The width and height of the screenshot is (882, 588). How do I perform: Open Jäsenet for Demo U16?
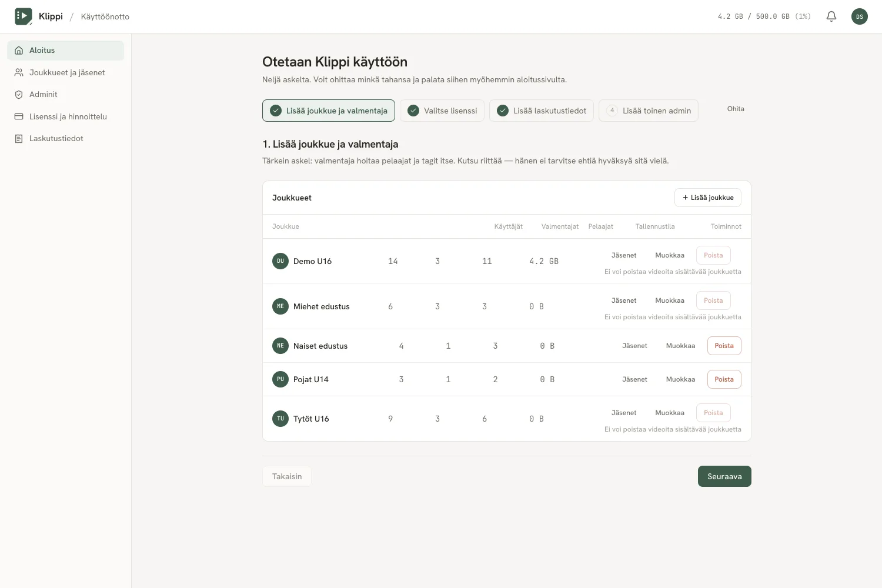[624, 255]
